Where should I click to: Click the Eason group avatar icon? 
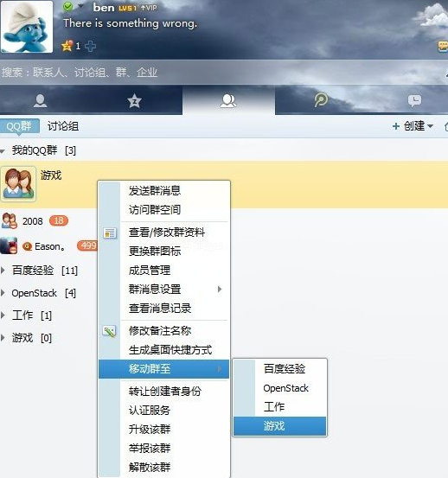(9, 245)
